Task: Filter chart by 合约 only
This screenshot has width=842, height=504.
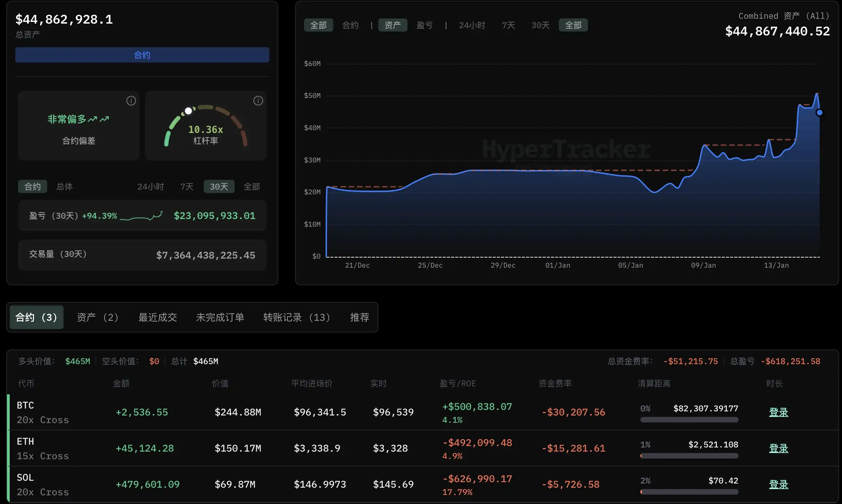Action: pyautogui.click(x=350, y=25)
